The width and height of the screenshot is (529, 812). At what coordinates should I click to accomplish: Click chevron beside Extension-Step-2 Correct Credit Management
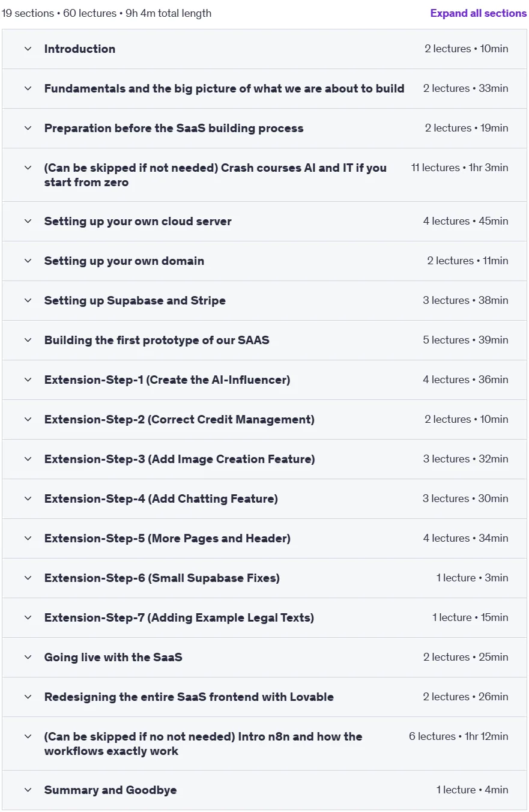coord(28,419)
